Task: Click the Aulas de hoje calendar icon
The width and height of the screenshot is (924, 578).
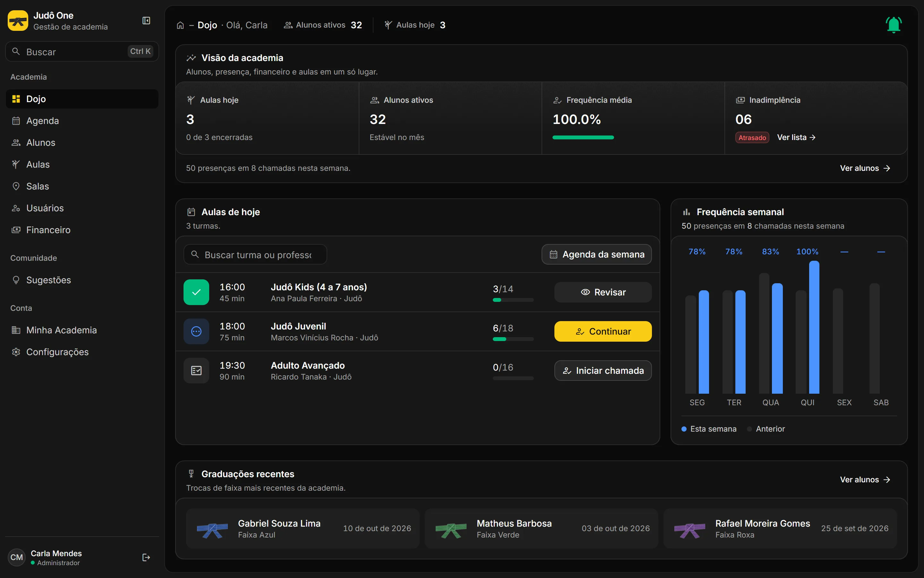Action: click(191, 212)
